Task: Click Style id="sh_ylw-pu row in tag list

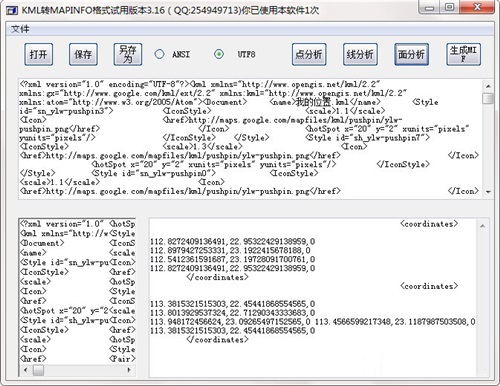Action: point(64,321)
